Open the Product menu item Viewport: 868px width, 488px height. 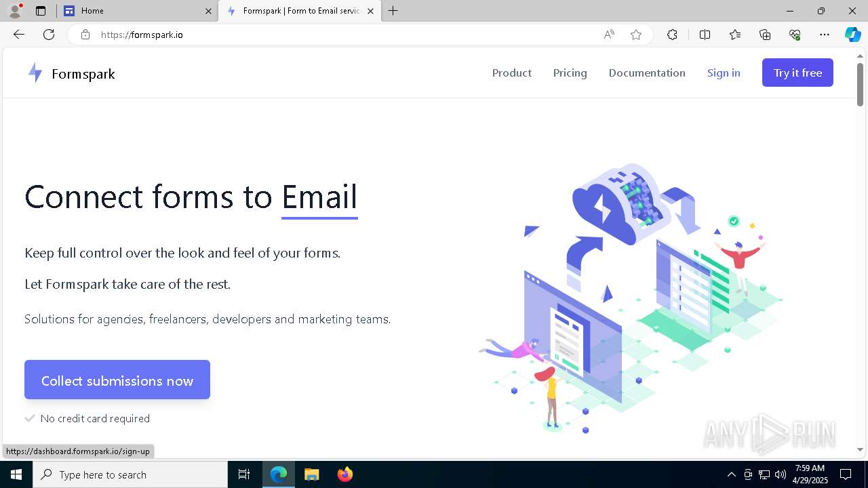[x=512, y=73]
